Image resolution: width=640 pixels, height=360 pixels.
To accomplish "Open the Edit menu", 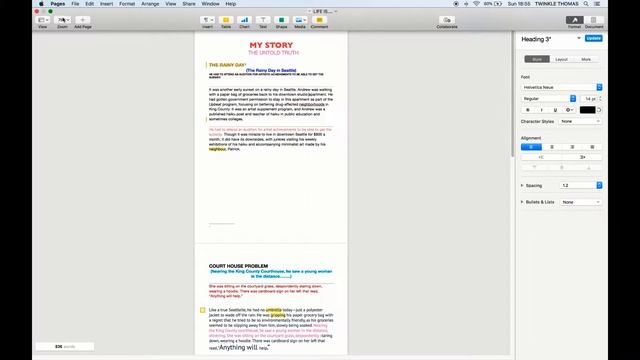I will click(89, 4).
